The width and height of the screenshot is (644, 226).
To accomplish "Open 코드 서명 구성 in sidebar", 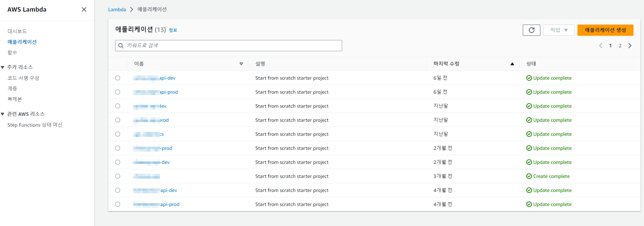I will [x=23, y=78].
